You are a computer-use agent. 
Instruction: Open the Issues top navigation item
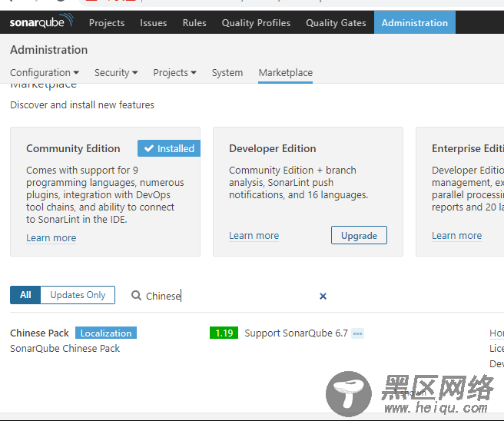[154, 23]
